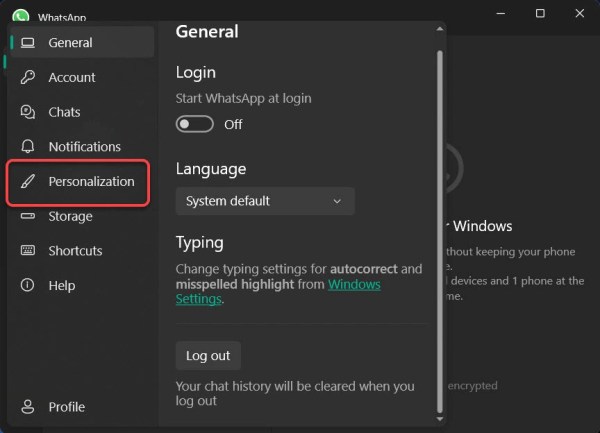600x433 pixels.
Task: Click the 'Typing' section heading
Action: 200,243
